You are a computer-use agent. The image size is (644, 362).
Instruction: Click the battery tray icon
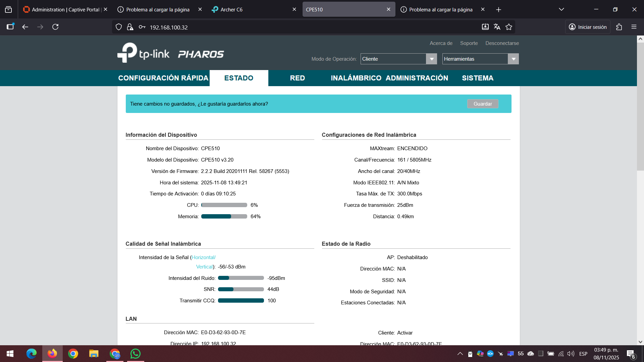click(x=550, y=354)
